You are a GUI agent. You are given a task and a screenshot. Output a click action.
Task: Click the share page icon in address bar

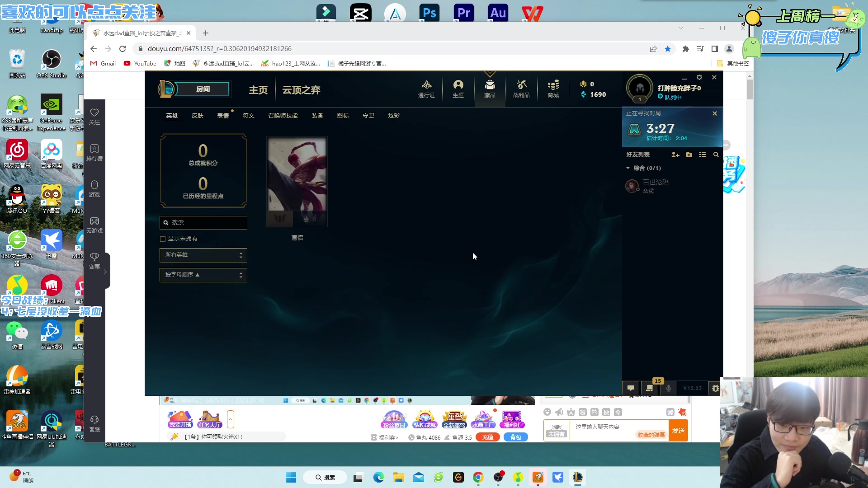coord(653,49)
